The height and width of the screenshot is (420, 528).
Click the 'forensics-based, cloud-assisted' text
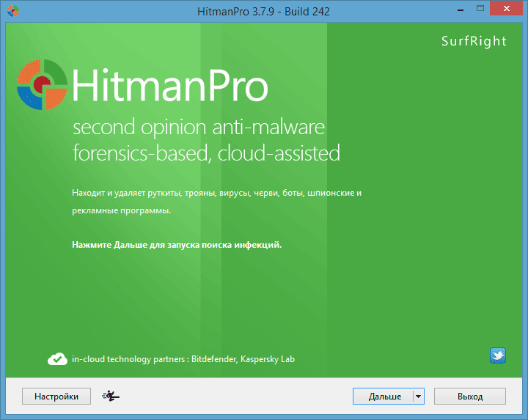(206, 153)
